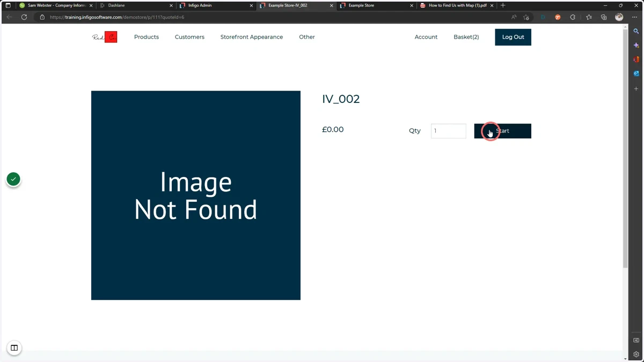Switch to the How to Find Us with Map PDF tab
This screenshot has height=362, width=644.
coord(456,5)
